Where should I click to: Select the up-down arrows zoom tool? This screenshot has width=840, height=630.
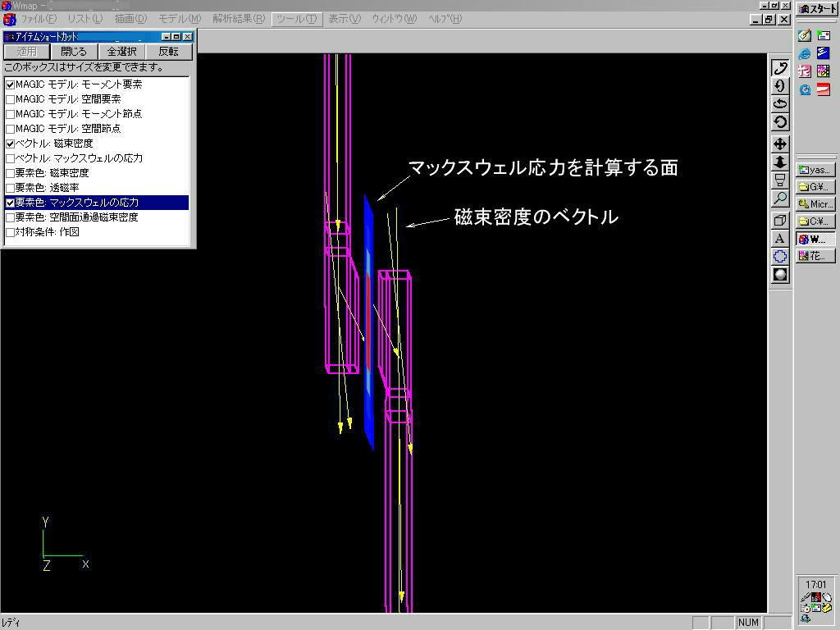click(x=780, y=162)
